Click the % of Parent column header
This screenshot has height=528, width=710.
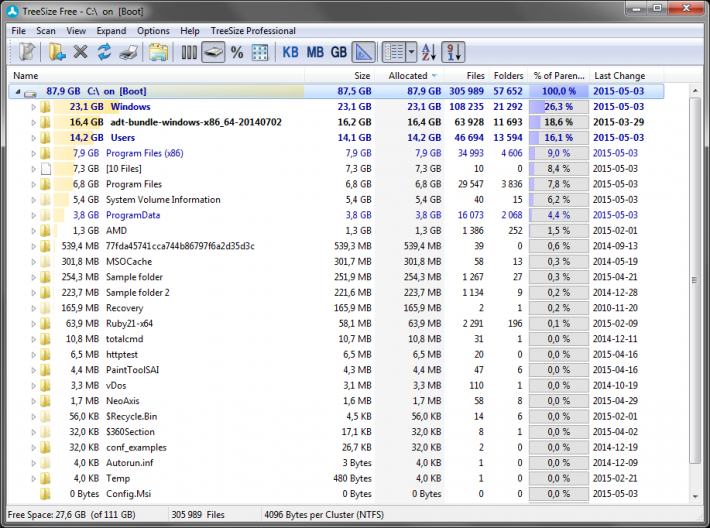559,76
